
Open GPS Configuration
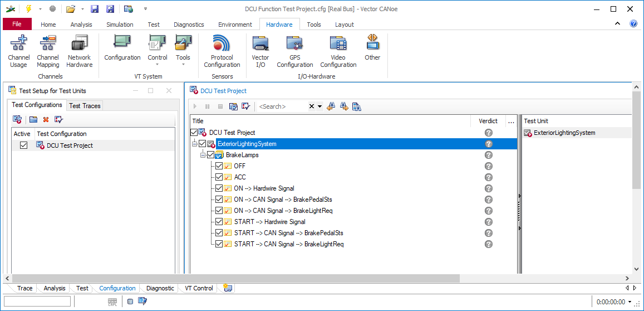(x=295, y=51)
